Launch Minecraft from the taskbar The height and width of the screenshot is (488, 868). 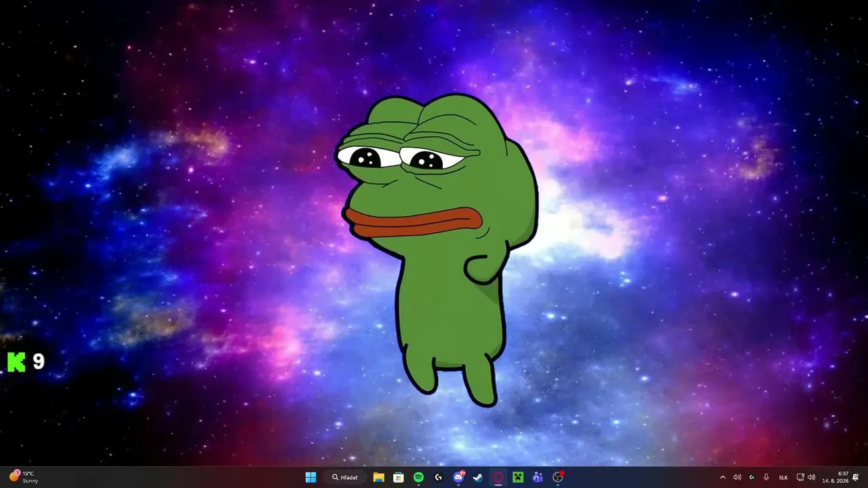tap(518, 477)
